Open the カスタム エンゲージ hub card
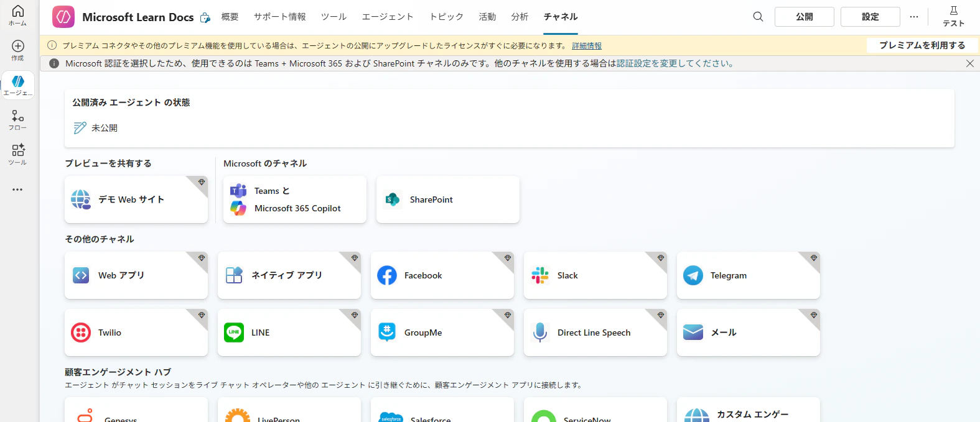 [749, 410]
